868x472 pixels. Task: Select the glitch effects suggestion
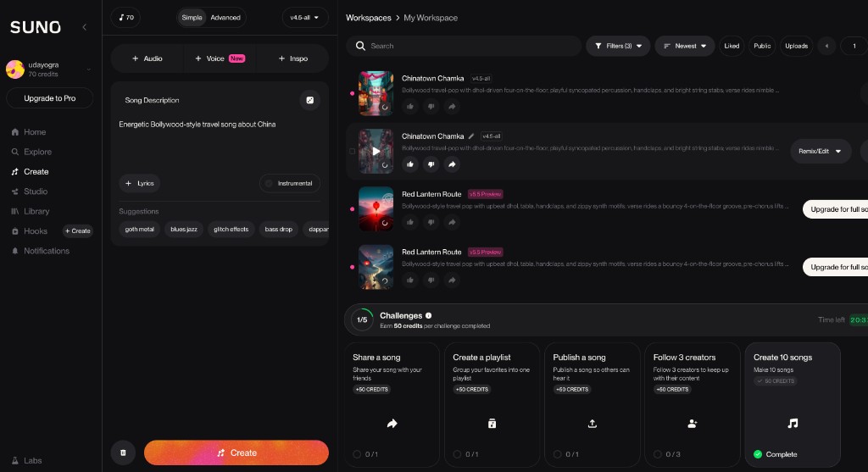(231, 229)
